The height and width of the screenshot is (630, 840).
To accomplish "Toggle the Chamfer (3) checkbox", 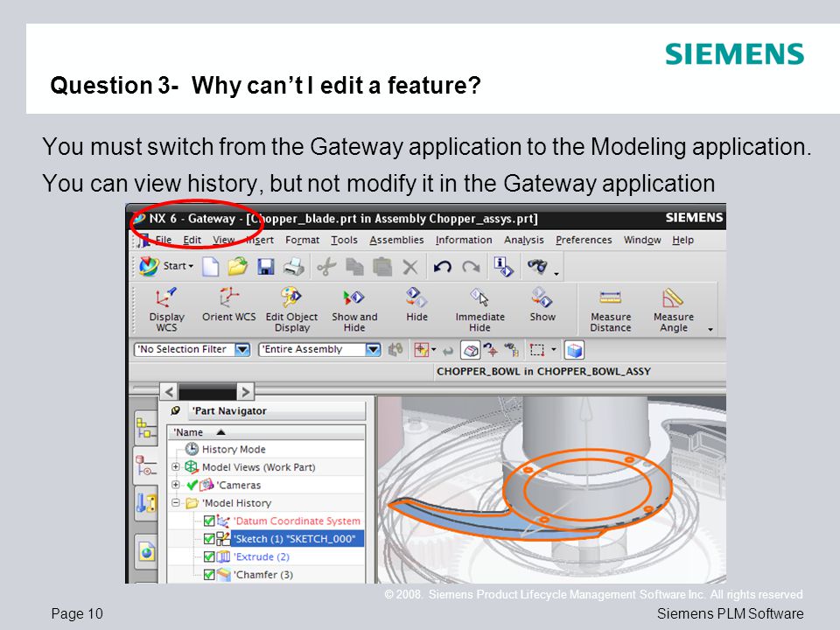I will (x=209, y=574).
